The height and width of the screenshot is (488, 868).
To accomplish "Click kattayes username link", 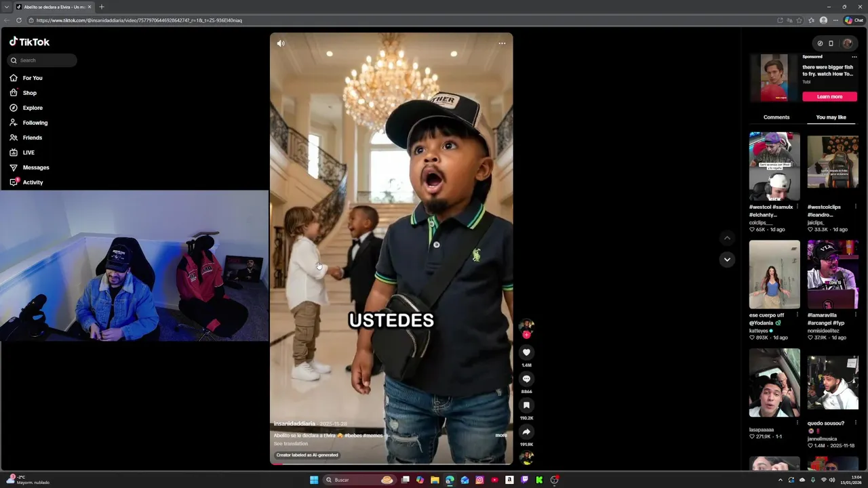I will click(759, 331).
